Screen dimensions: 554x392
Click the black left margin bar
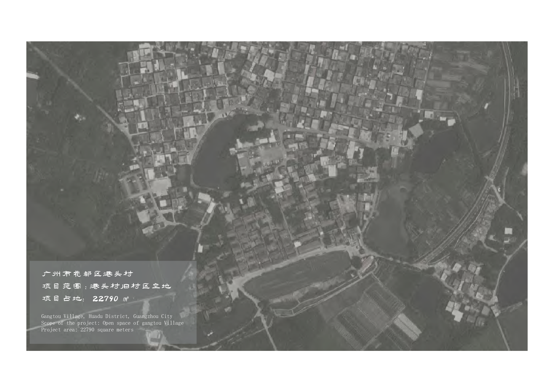(13, 195)
